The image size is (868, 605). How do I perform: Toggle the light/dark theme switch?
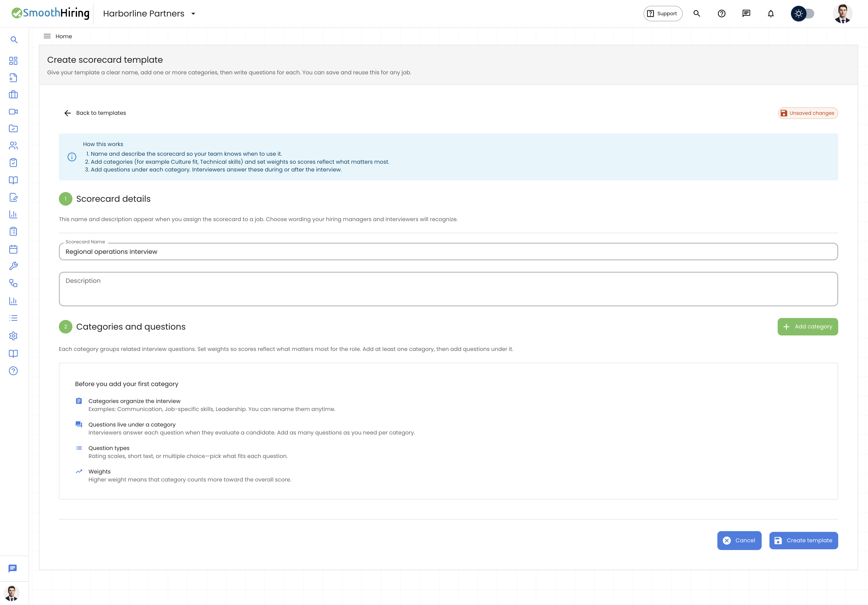coord(802,14)
